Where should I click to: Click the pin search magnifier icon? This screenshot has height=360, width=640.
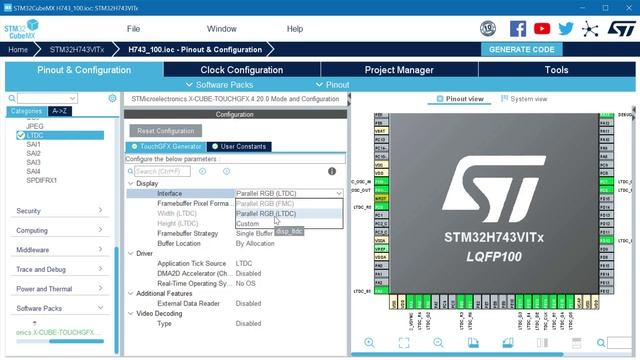pos(601,343)
